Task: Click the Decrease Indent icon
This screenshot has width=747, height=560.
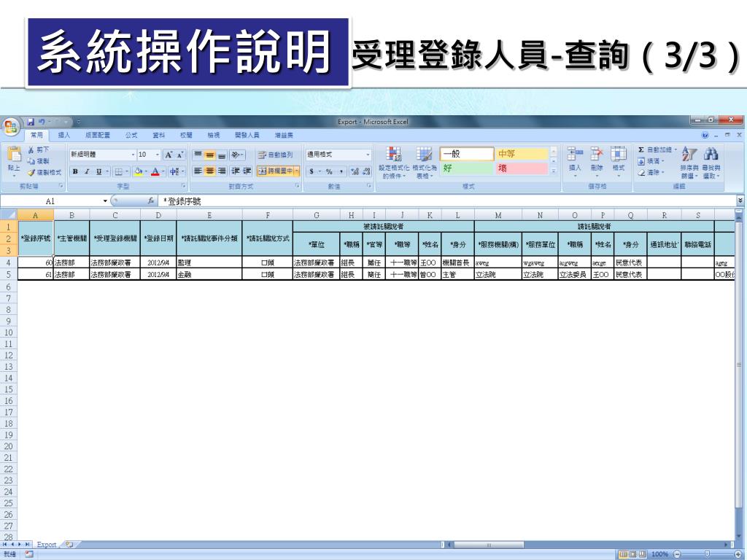Action: tap(236, 171)
